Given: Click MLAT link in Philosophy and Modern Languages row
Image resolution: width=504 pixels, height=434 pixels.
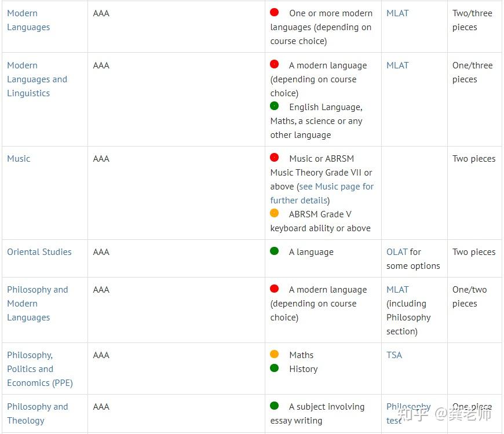Looking at the screenshot, I should tap(397, 290).
